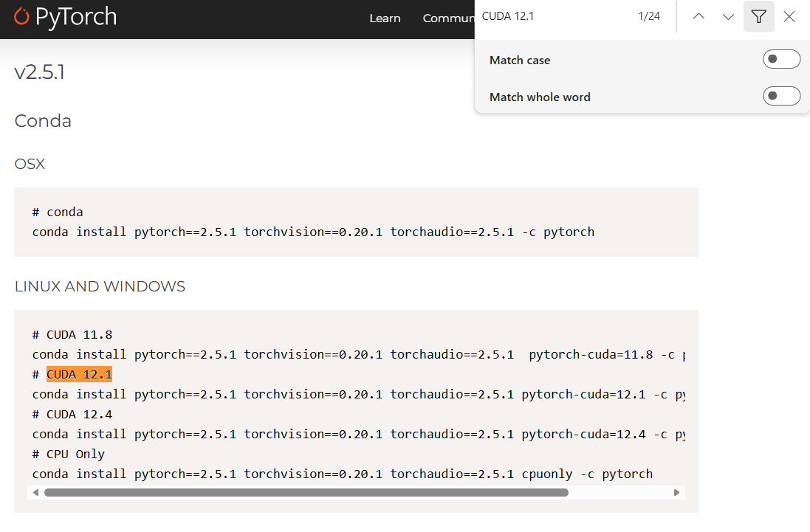Go to next search match

[x=728, y=16]
